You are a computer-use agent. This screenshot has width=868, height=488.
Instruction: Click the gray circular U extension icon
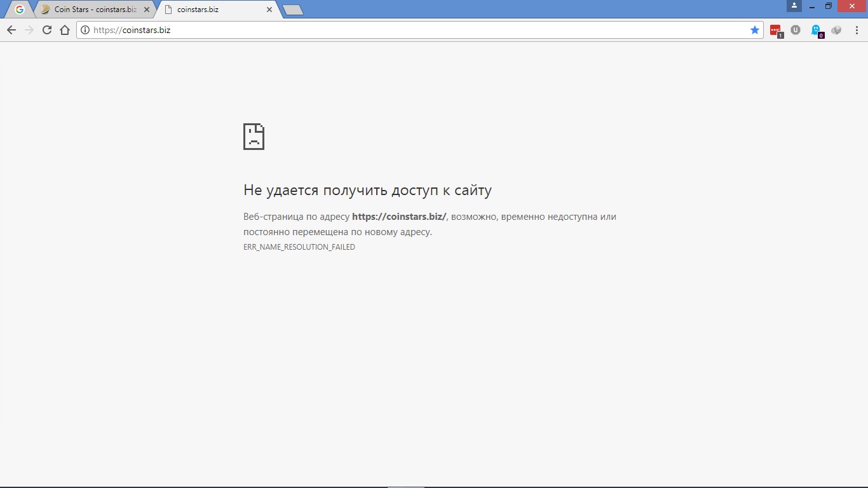(x=796, y=30)
